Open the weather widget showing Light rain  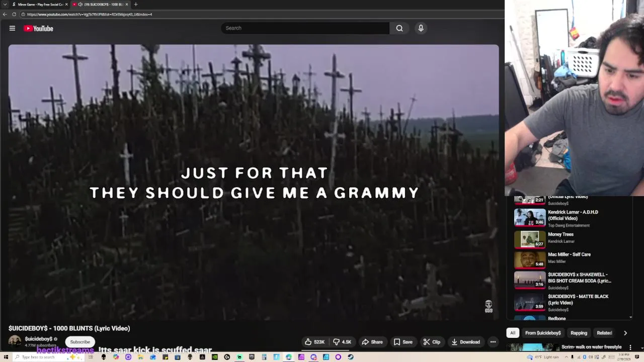click(543, 357)
